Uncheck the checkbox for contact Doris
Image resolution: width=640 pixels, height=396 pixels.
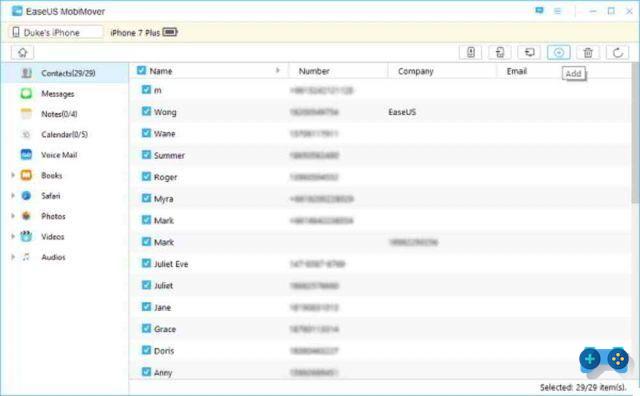[x=146, y=350]
